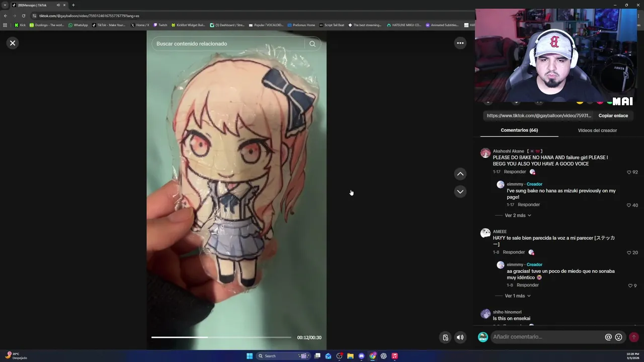
Task: Mute the video with speaker icon
Action: pyautogui.click(x=460, y=337)
